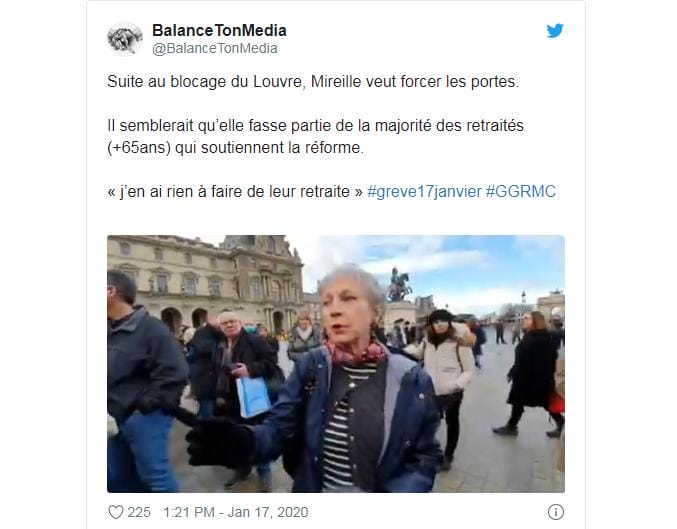The image size is (677, 529).
Task: Click the man in jeans at video left
Action: click(x=142, y=382)
